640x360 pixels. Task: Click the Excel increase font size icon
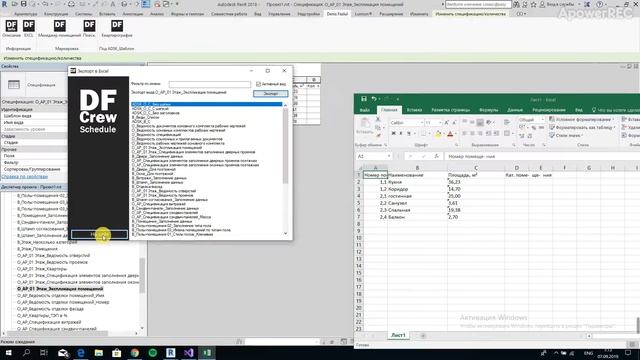447,122
